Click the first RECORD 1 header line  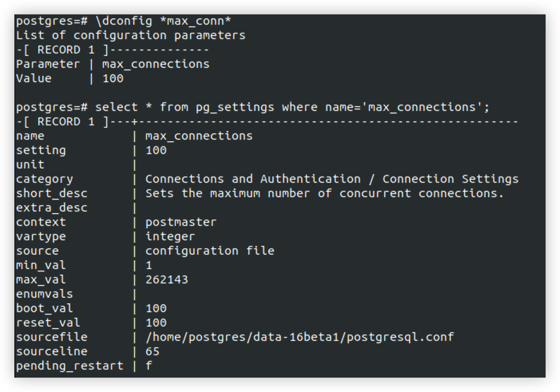click(113, 49)
